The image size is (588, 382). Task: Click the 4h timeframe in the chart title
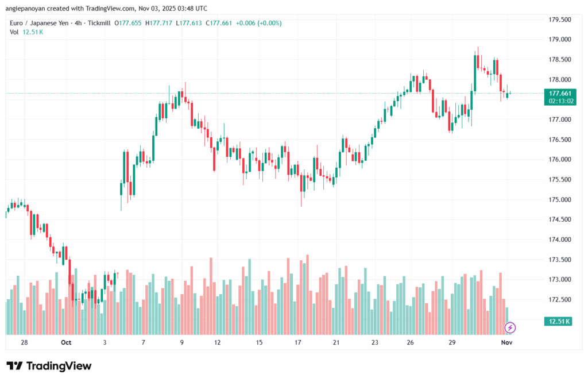pyautogui.click(x=84, y=24)
